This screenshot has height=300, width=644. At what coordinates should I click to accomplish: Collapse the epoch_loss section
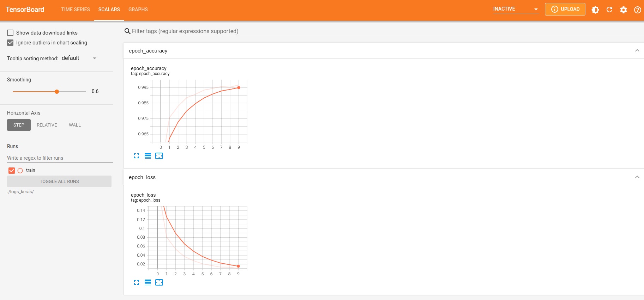pos(637,177)
